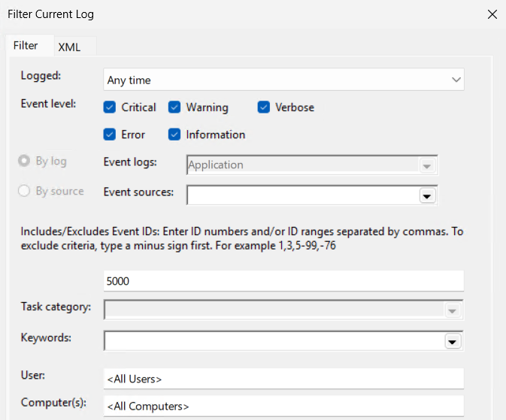This screenshot has width=506, height=420.
Task: Click inside the Keywords field
Action: [x=274, y=340]
